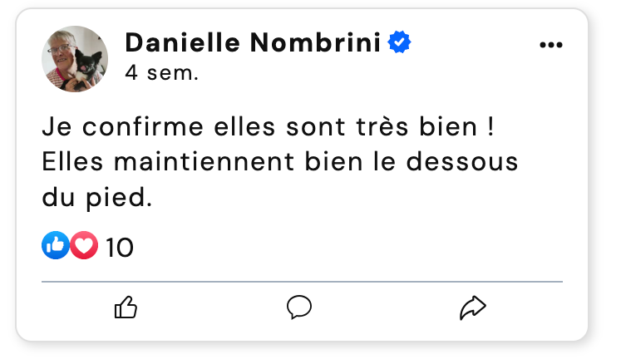Screen dimensions: 621x364
Task: Share the post using the arrow icon
Action: coord(472,308)
